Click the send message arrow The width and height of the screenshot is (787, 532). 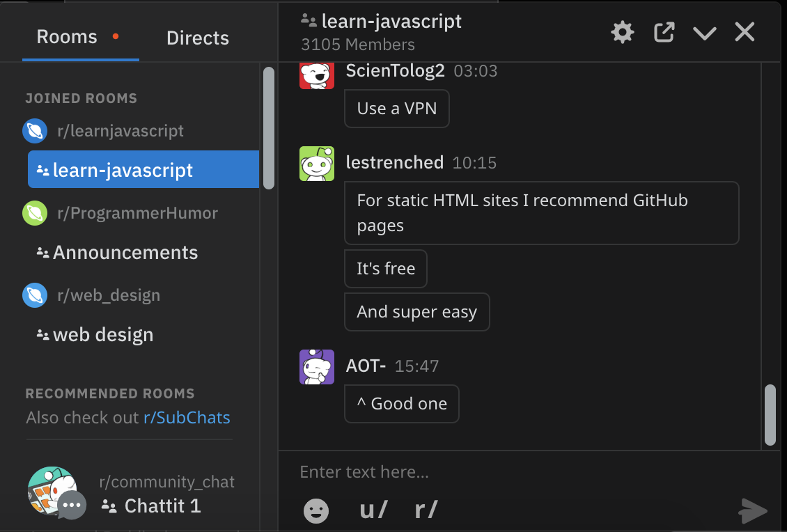(x=753, y=510)
